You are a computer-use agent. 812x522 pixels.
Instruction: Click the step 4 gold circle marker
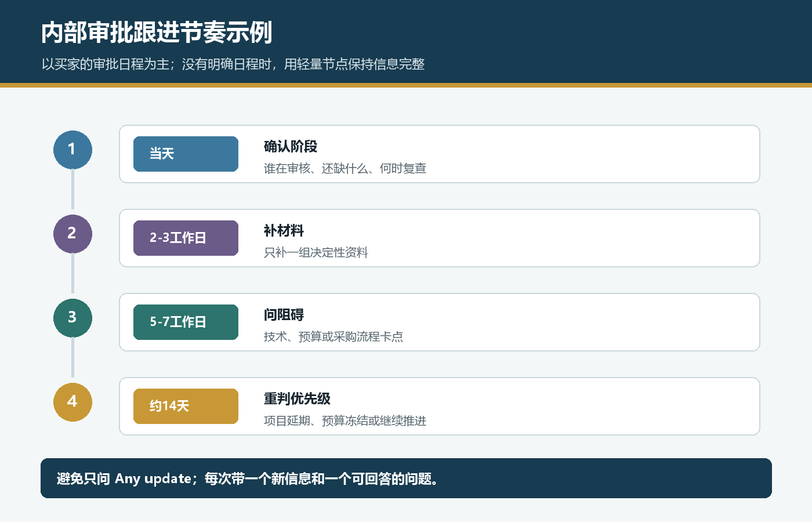[x=72, y=402]
